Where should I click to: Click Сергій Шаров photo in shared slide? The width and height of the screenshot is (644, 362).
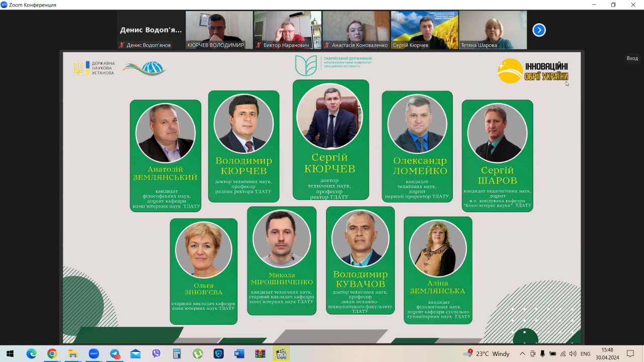point(497,133)
